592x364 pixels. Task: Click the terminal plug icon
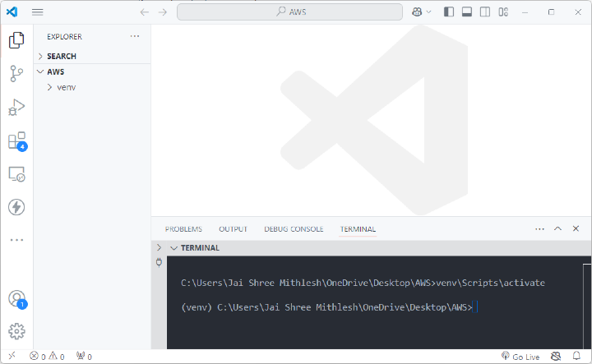click(159, 262)
